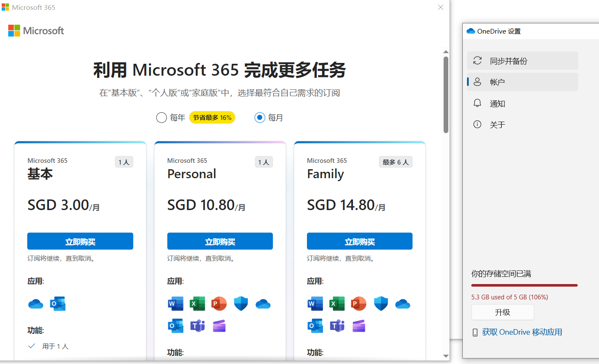Click the OneDrive cloud icon in the Family plan
The width and height of the screenshot is (599, 364).
pyautogui.click(x=403, y=304)
